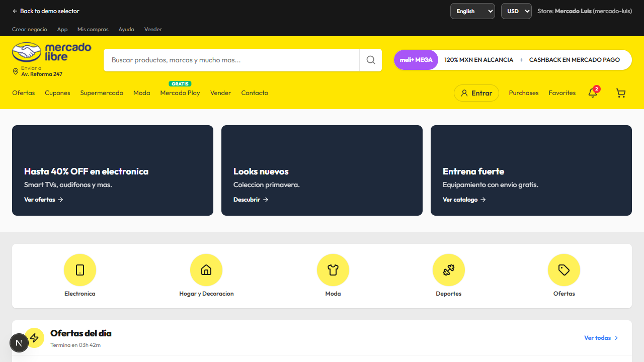Screen dimensions: 644x362
Task: Open the App link in top bar
Action: pyautogui.click(x=62, y=29)
